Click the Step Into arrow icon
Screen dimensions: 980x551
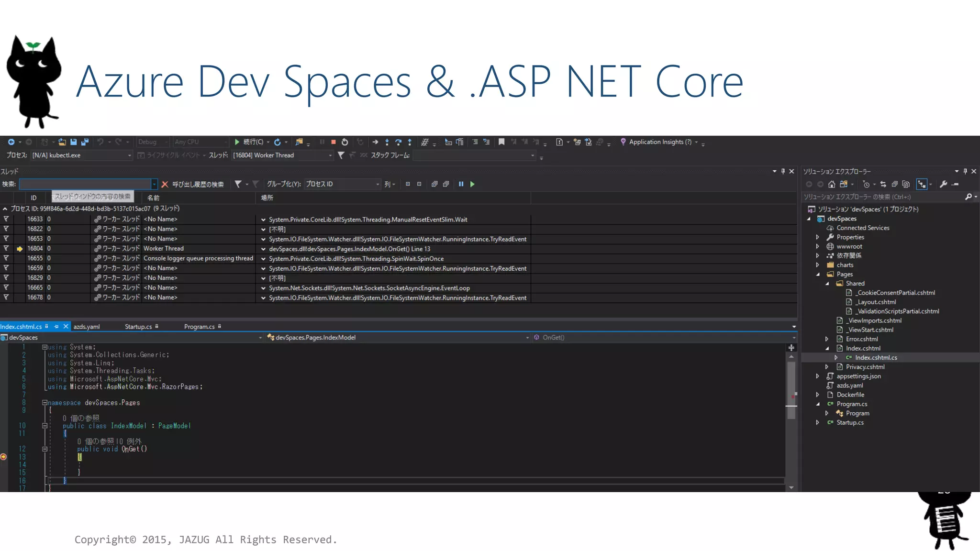pos(387,142)
